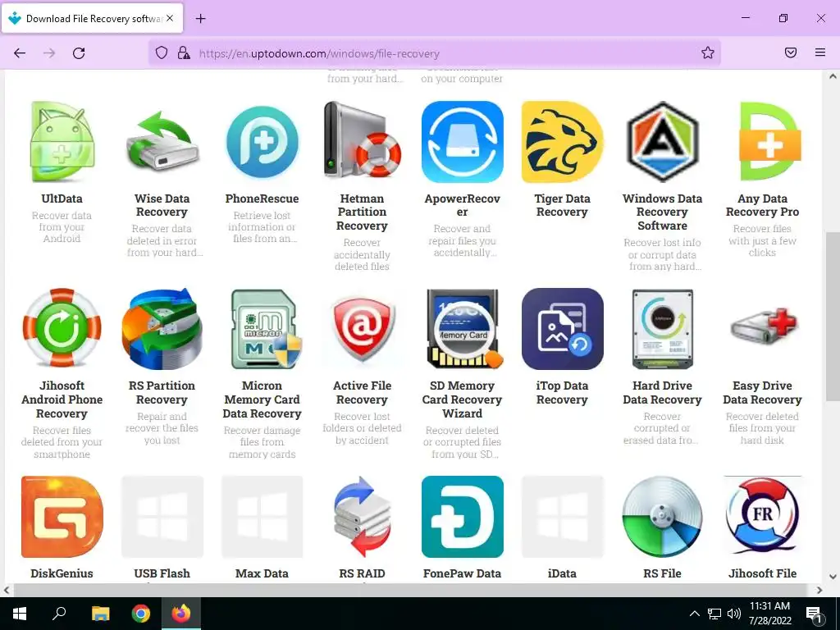Click the horizontal scroll right arrow
840x630 pixels.
819,590
